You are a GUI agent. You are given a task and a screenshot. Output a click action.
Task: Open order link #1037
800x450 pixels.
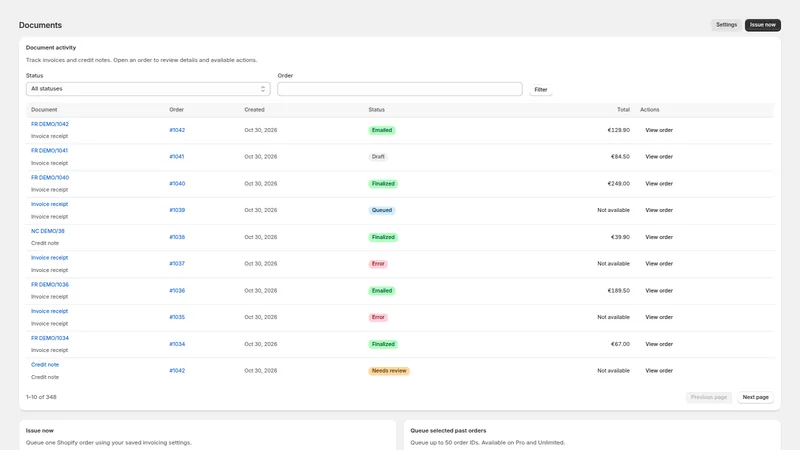pos(177,264)
